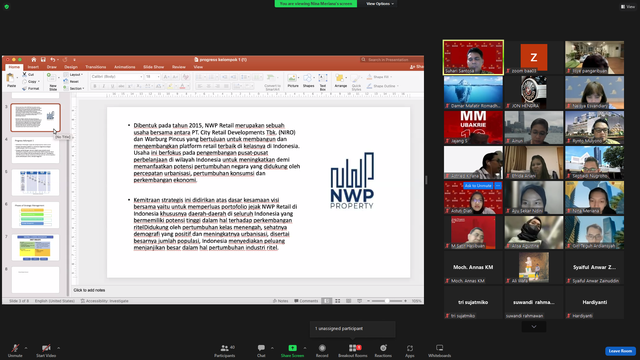Toggle Italic formatting
Image resolution: width=640 pixels, height=360 pixels.
104,86
